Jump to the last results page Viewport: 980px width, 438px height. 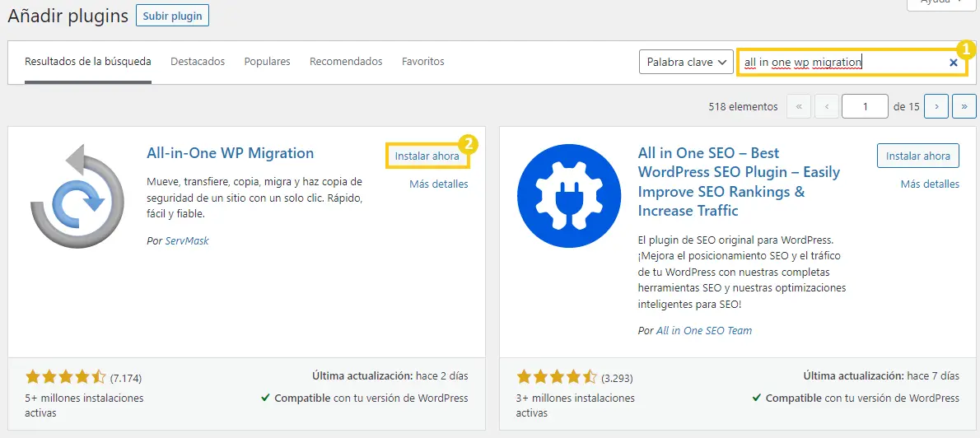click(964, 106)
